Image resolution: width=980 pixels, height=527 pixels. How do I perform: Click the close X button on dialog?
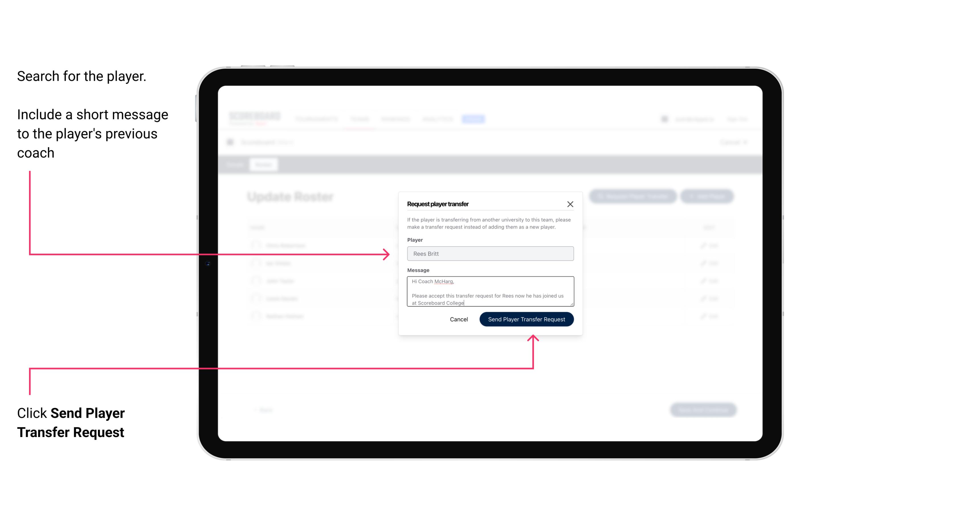point(571,203)
